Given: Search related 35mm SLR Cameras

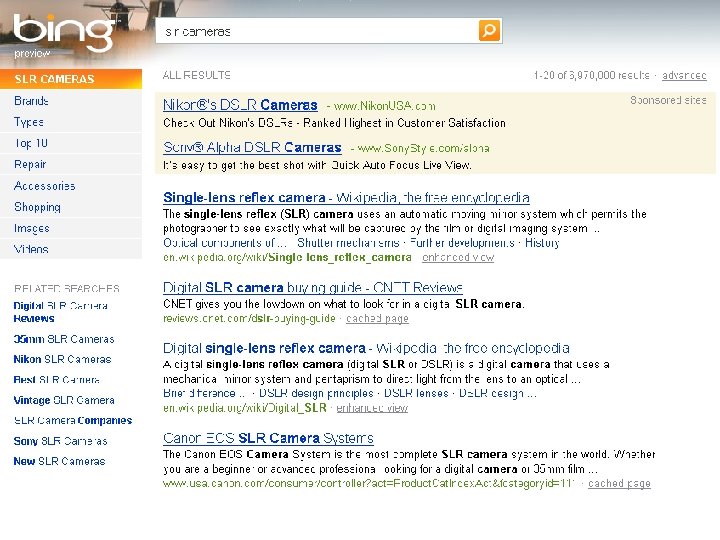Looking at the screenshot, I should 64,339.
